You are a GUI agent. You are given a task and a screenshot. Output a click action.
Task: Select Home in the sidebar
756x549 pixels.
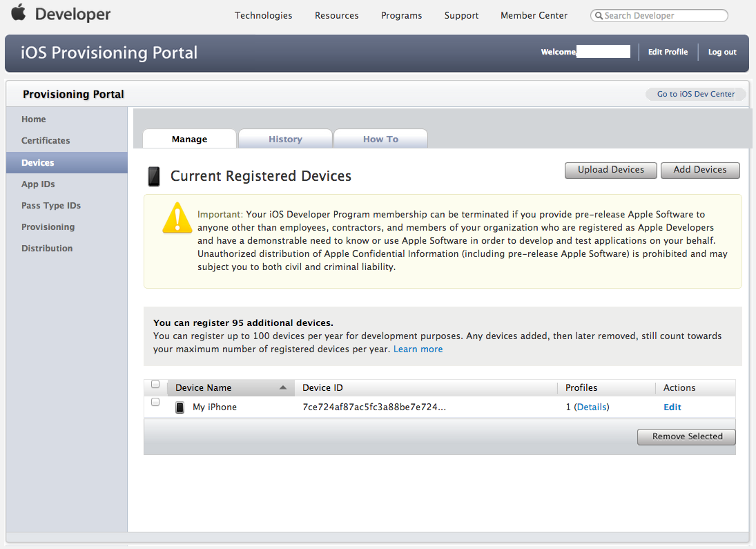pos(33,119)
